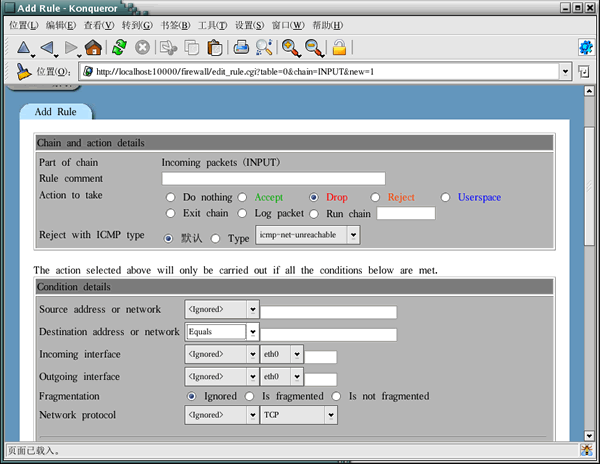
Task: Select the Run chain radio
Action: pyautogui.click(x=314, y=213)
